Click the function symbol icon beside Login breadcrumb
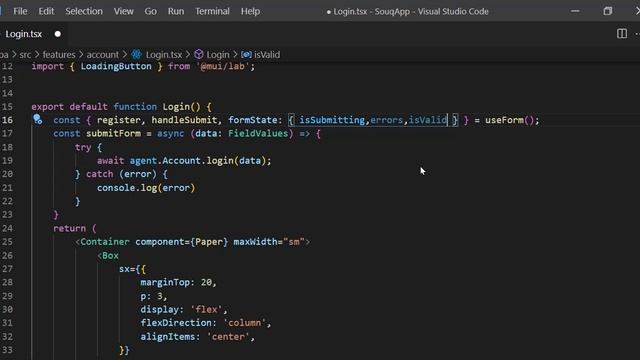 (x=199, y=54)
